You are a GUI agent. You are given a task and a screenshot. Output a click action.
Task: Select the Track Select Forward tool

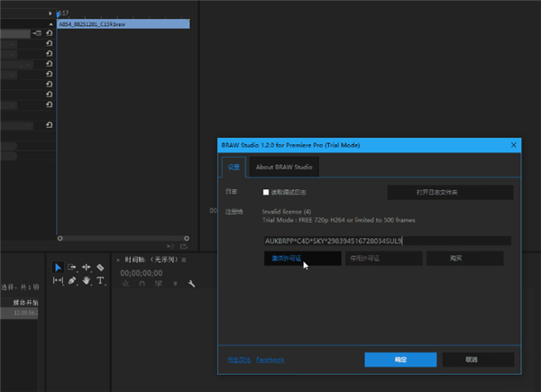[x=72, y=268]
